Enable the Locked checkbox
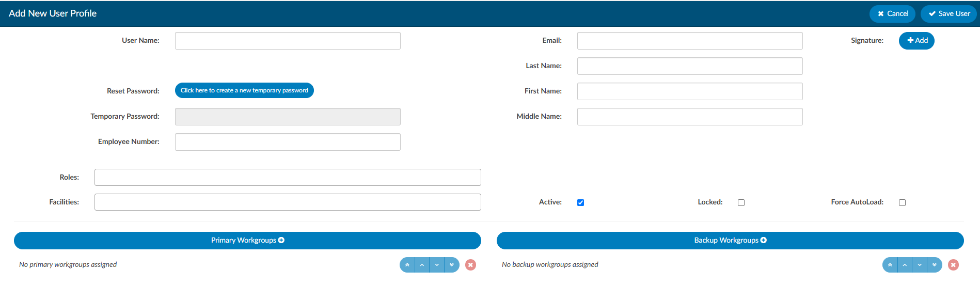 (741, 202)
